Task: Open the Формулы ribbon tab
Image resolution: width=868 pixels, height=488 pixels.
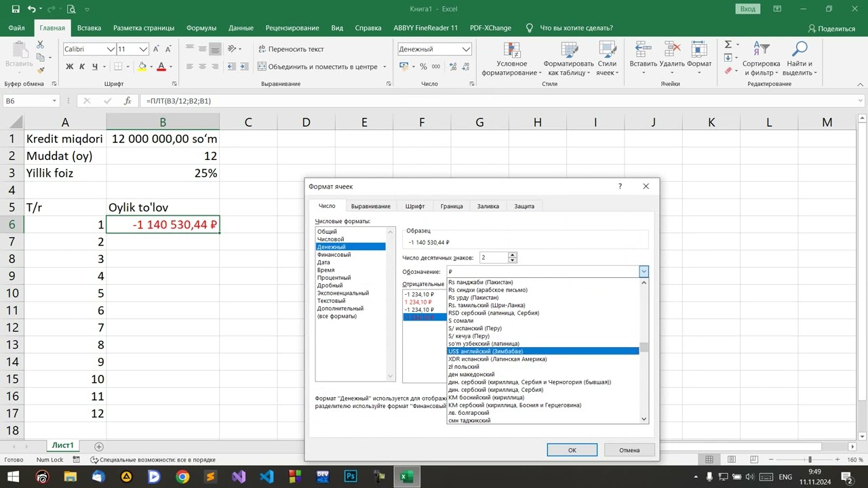Action: [x=201, y=28]
